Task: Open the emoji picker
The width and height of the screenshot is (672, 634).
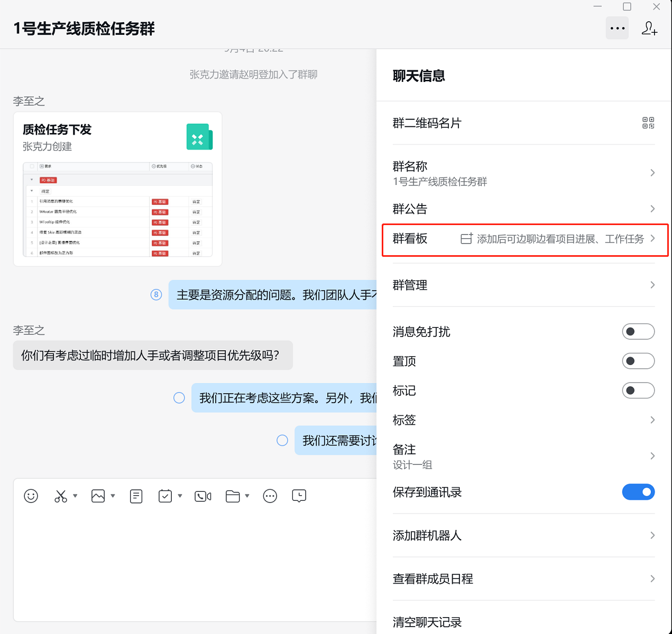Action: tap(31, 496)
